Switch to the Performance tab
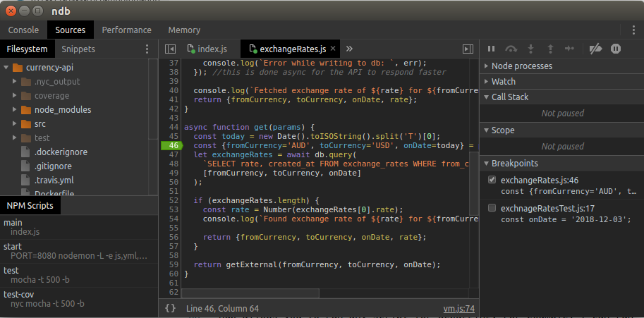644x318 pixels. click(126, 30)
